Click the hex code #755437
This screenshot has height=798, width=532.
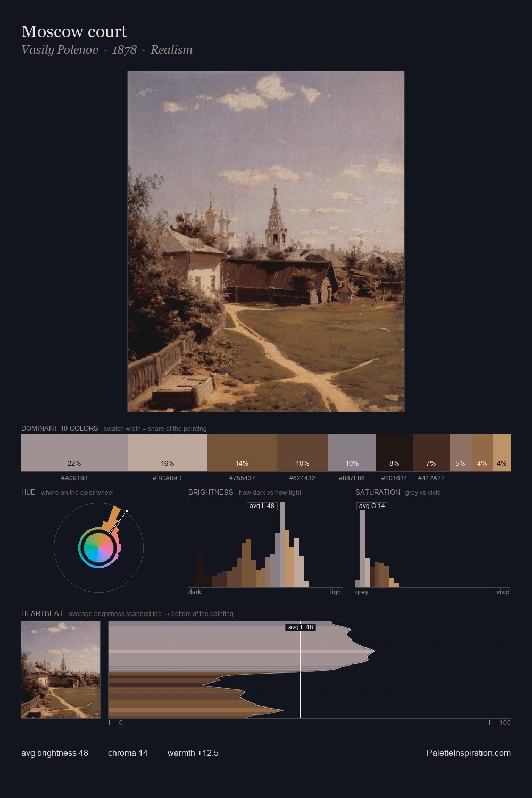pyautogui.click(x=242, y=478)
